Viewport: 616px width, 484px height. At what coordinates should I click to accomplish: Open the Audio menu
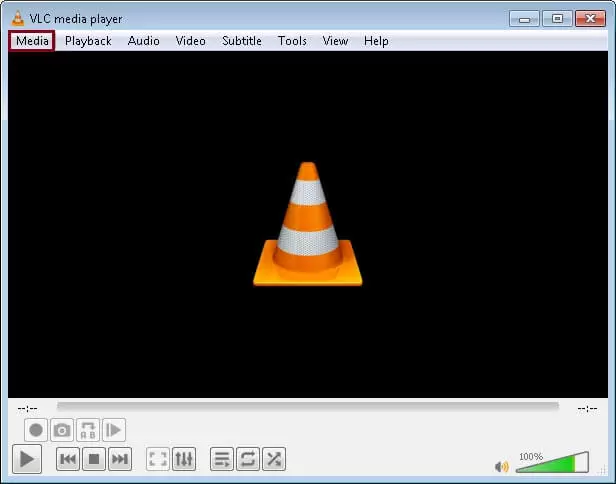143,41
